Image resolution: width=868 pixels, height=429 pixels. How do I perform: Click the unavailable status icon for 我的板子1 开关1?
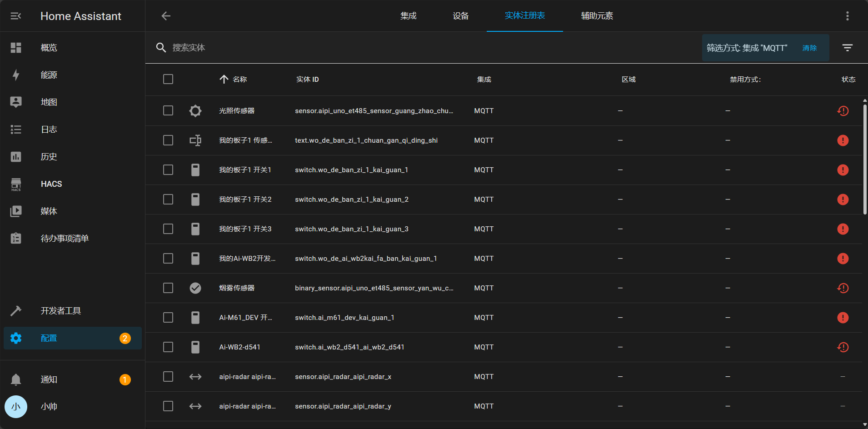tap(843, 170)
